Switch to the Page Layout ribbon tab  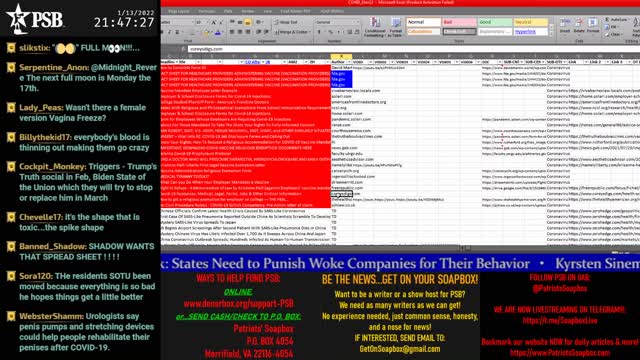[179, 11]
